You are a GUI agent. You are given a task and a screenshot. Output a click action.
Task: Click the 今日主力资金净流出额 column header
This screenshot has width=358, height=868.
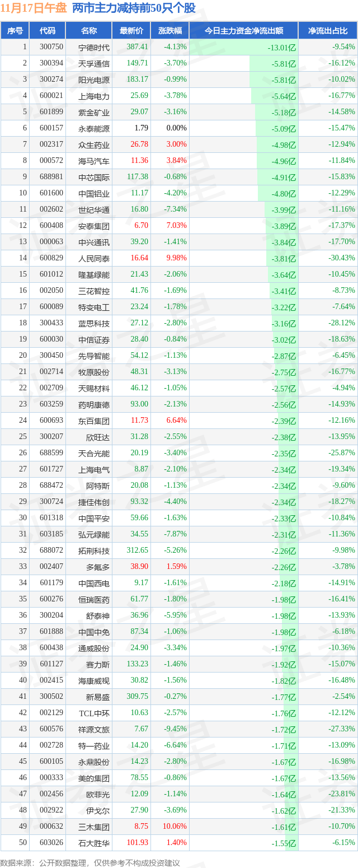[x=243, y=31]
